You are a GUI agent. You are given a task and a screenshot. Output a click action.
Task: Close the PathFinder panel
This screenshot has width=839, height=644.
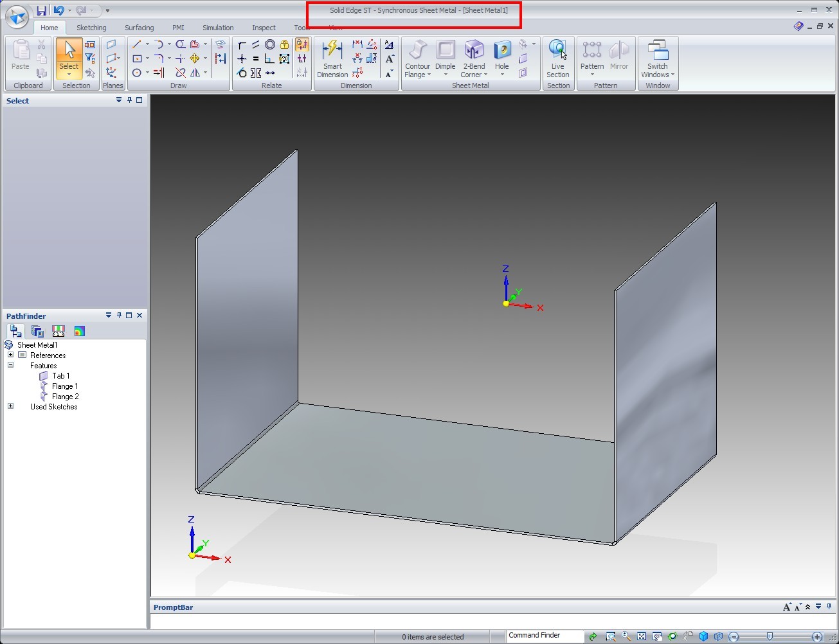(140, 316)
